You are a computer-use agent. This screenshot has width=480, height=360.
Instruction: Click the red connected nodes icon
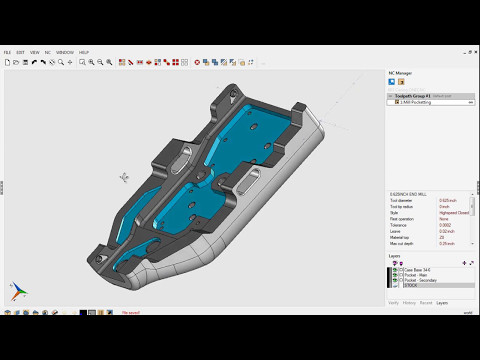pos(167,62)
